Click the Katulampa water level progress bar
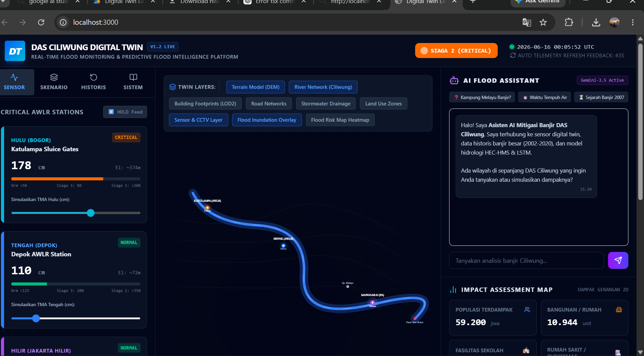 (76, 179)
